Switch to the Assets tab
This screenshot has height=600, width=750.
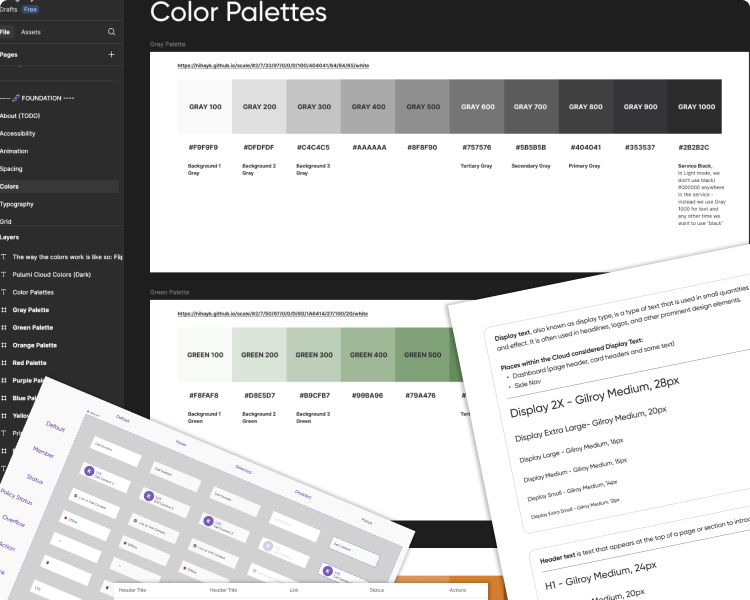point(31,32)
